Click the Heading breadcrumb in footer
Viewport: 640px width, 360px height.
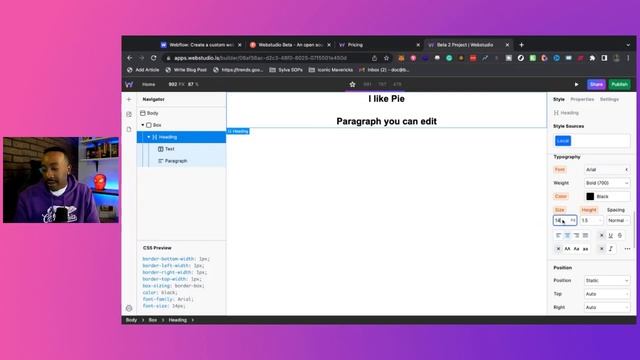pos(178,320)
